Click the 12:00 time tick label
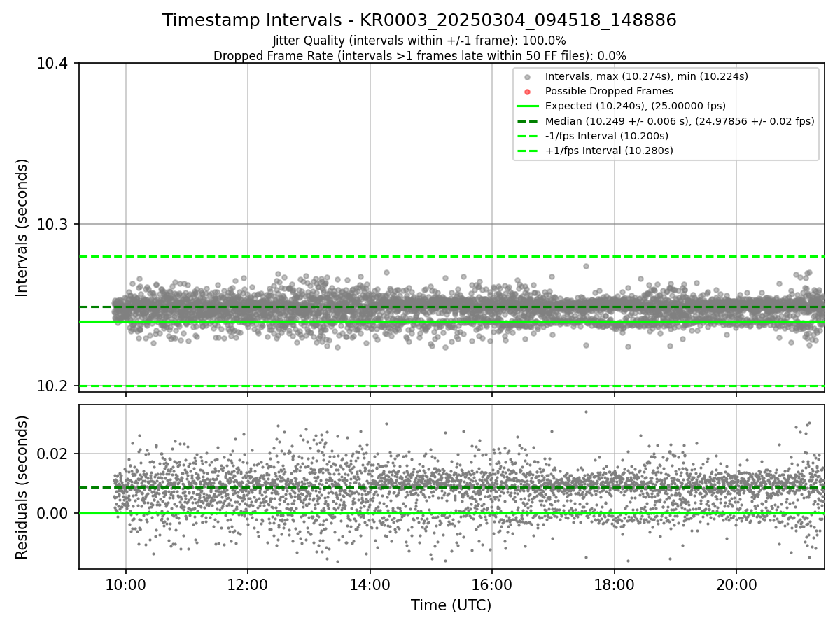 248,585
